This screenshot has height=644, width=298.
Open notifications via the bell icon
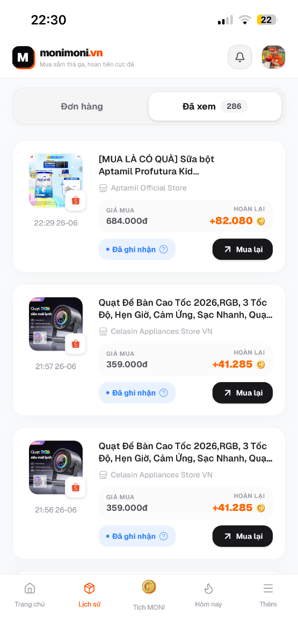tap(240, 57)
